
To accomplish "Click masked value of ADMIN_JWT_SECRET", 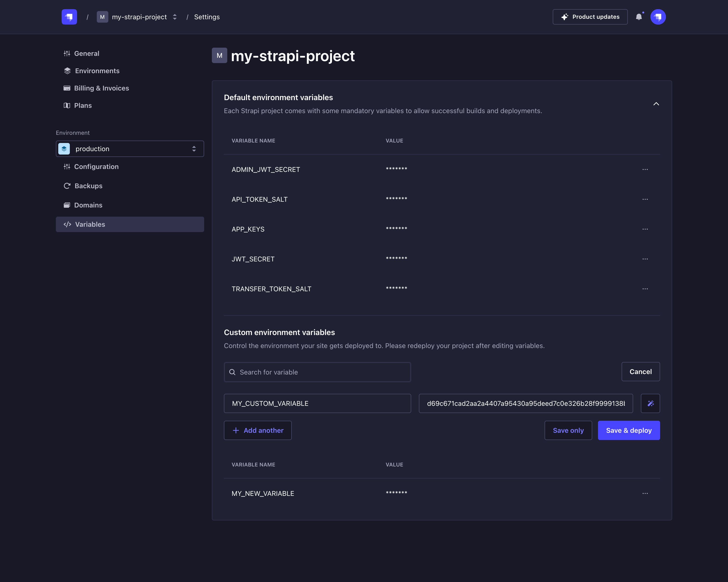I will pos(396,169).
